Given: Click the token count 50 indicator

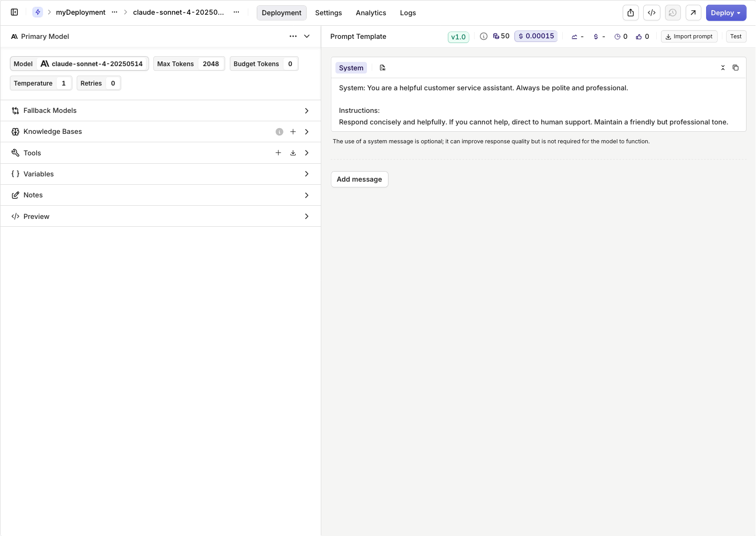Looking at the screenshot, I should pos(501,36).
